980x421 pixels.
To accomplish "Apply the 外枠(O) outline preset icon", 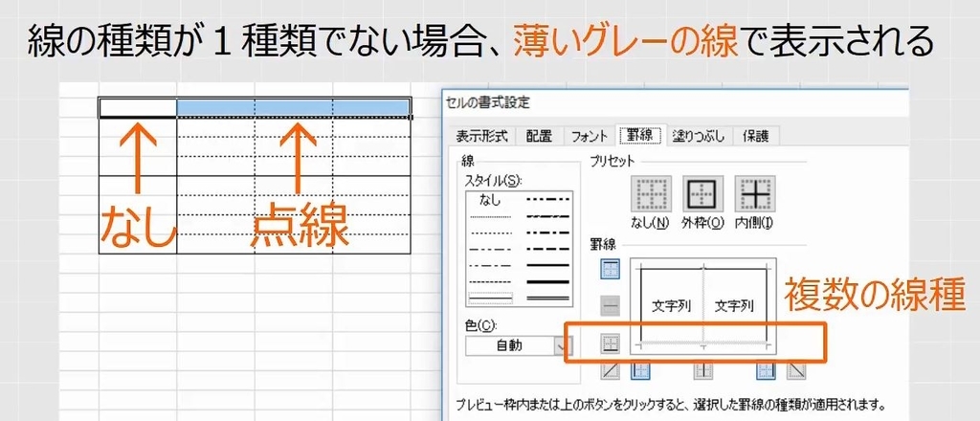I will (702, 195).
